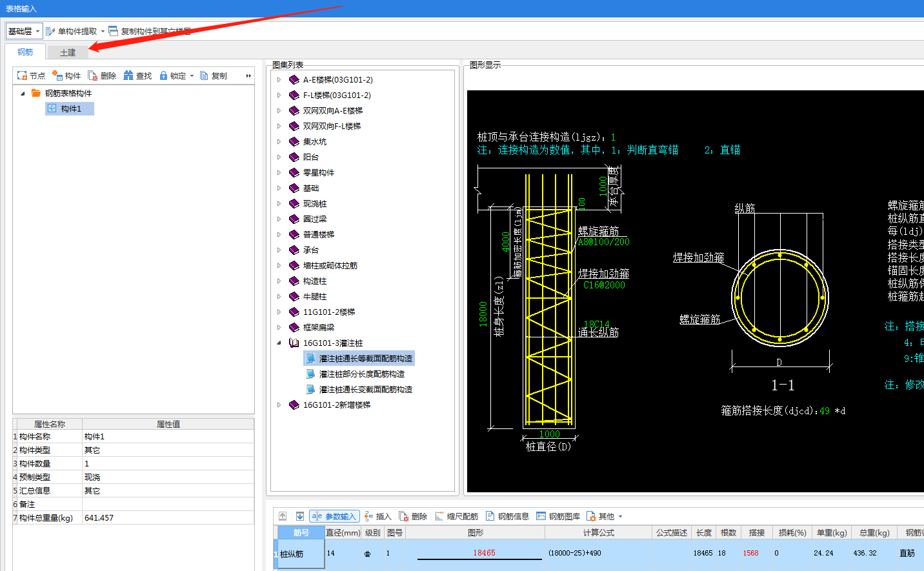Click the 桩纵筋 row name cell

click(301, 554)
